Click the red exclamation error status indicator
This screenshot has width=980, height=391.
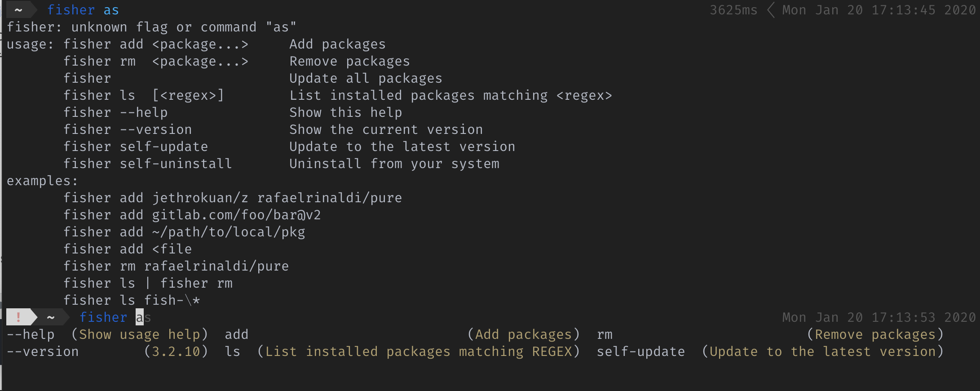(x=18, y=317)
